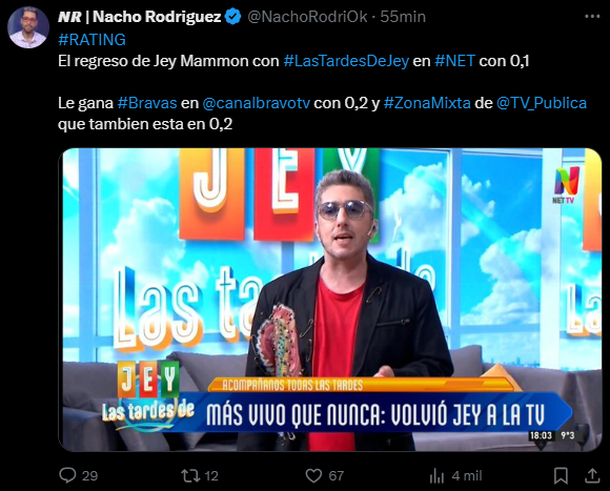Open the three-dot more options menu
The width and height of the screenshot is (610, 491).
(x=592, y=16)
